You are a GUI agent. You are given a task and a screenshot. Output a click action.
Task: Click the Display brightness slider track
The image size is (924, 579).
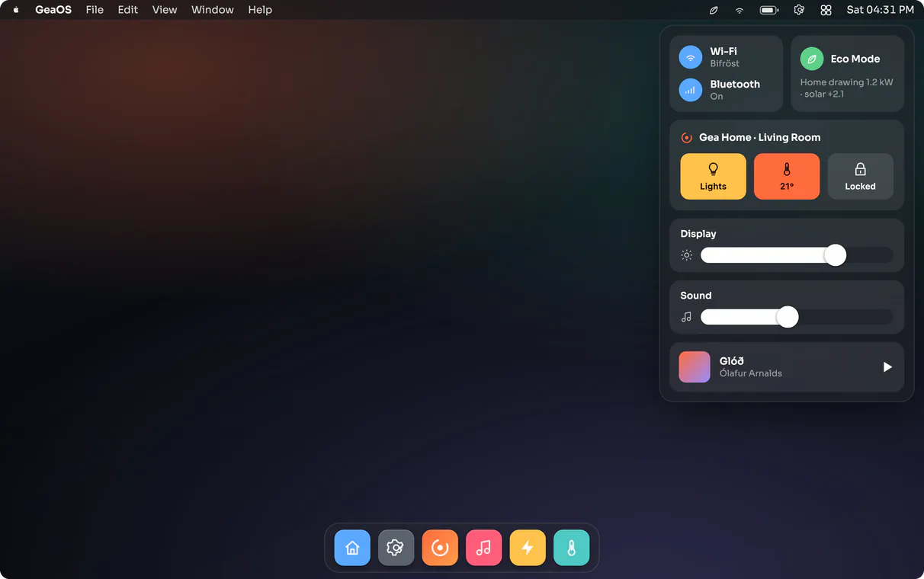point(797,255)
